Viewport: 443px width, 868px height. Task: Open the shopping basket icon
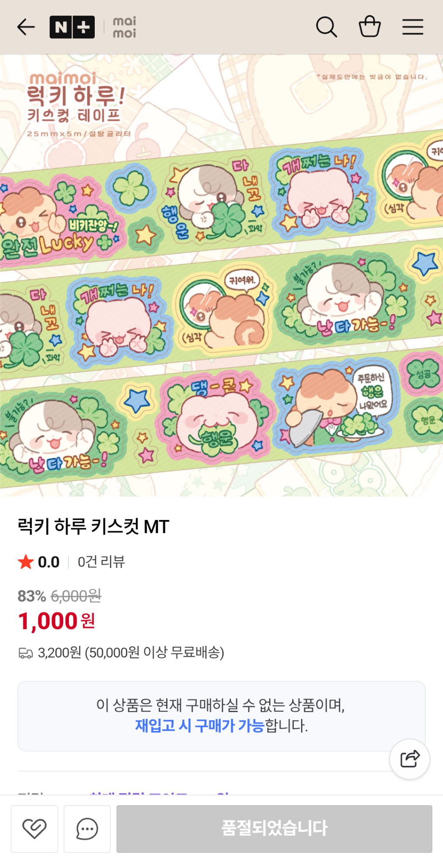coord(370,27)
